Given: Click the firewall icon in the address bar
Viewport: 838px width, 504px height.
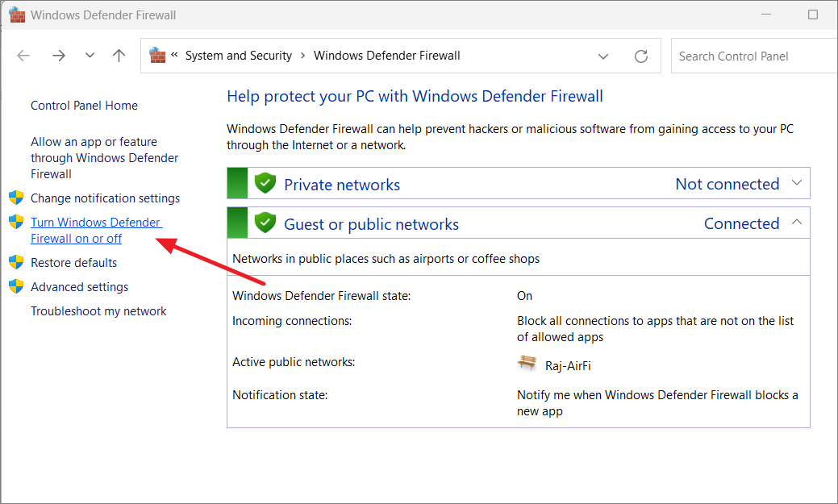Looking at the screenshot, I should point(157,55).
